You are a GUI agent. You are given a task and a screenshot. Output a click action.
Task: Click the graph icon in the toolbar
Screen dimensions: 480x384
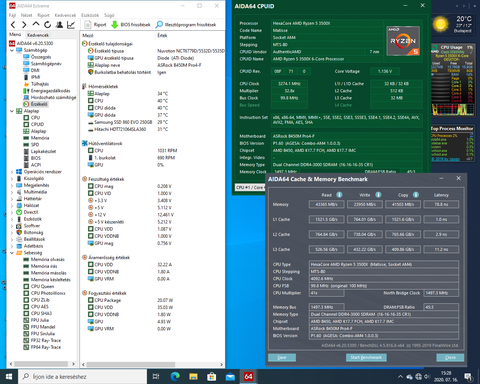click(71, 25)
